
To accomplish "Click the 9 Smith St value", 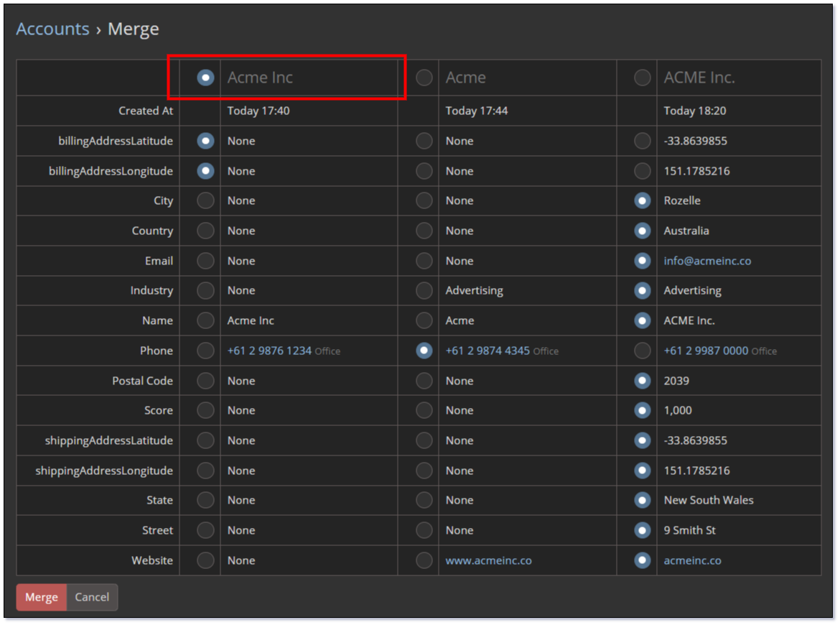I will coord(689,530).
